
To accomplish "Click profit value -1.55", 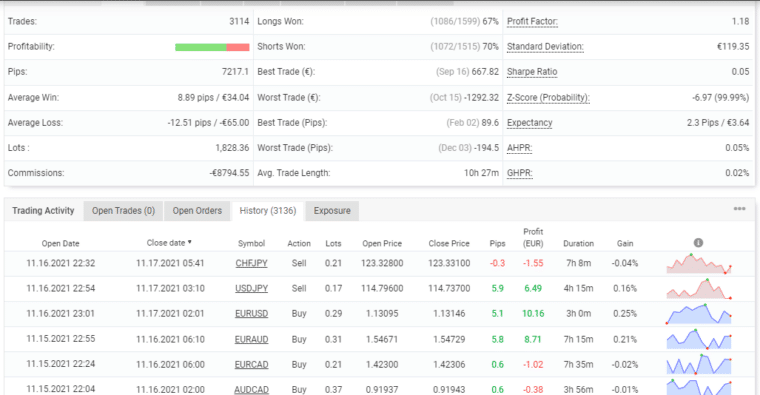I will (533, 263).
